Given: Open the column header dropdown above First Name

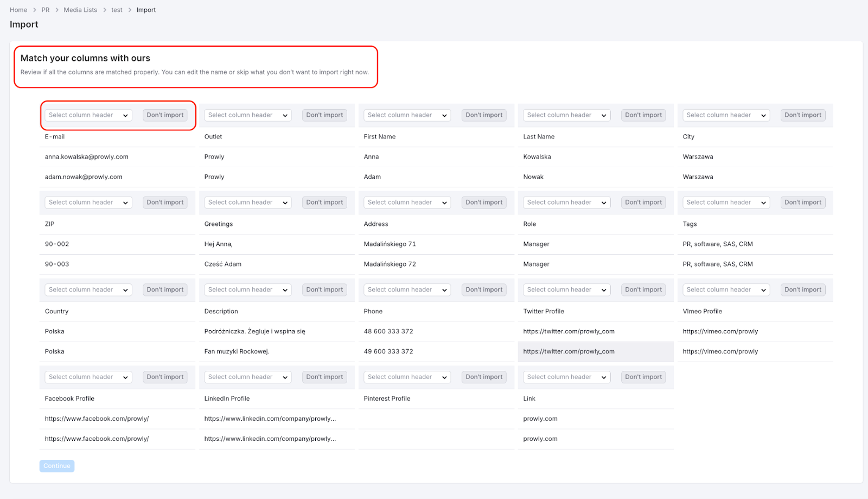Looking at the screenshot, I should 406,115.
